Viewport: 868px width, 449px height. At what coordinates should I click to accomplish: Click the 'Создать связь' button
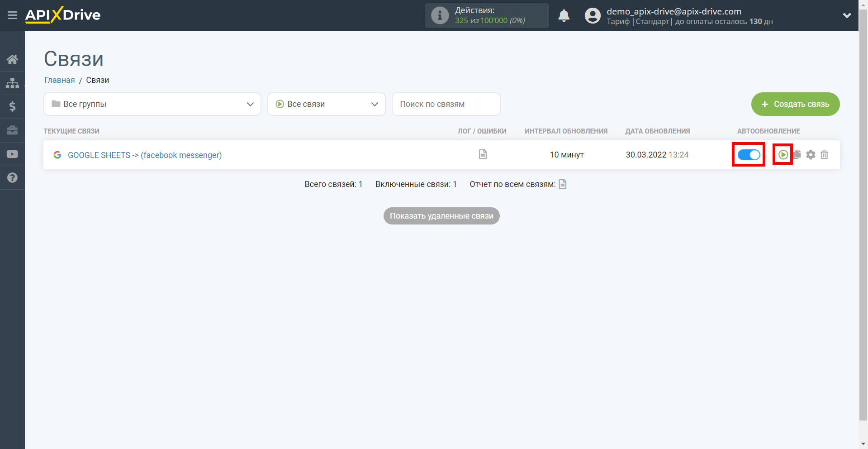point(795,104)
